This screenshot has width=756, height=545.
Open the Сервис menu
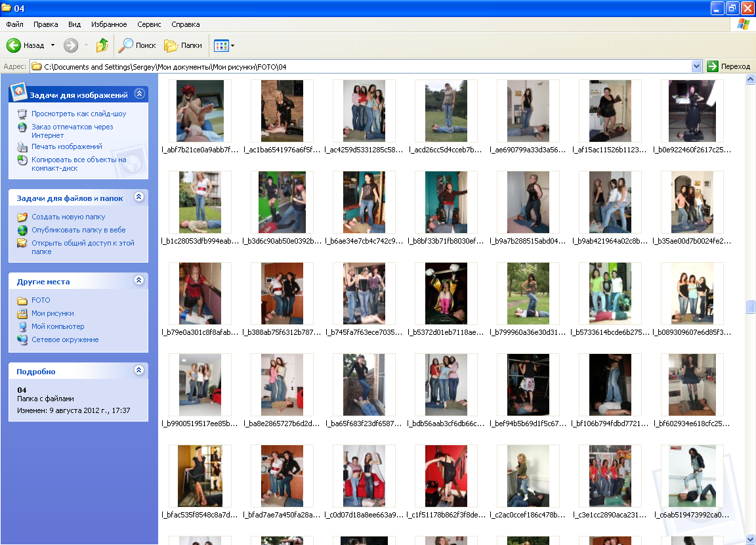149,24
